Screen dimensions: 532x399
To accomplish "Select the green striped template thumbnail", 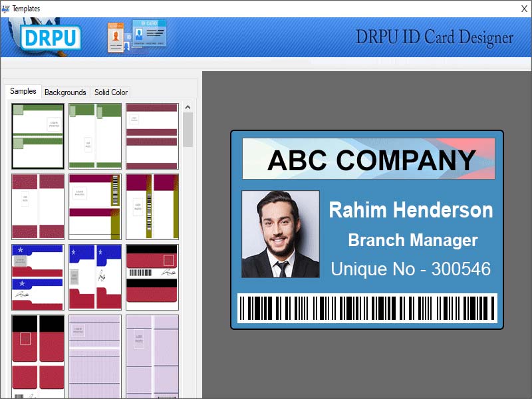I will 38,135.
